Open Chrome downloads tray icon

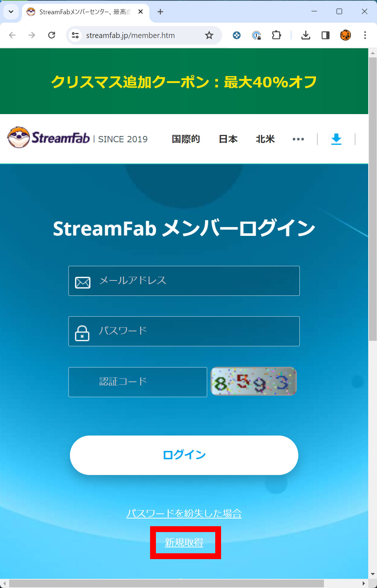point(306,35)
